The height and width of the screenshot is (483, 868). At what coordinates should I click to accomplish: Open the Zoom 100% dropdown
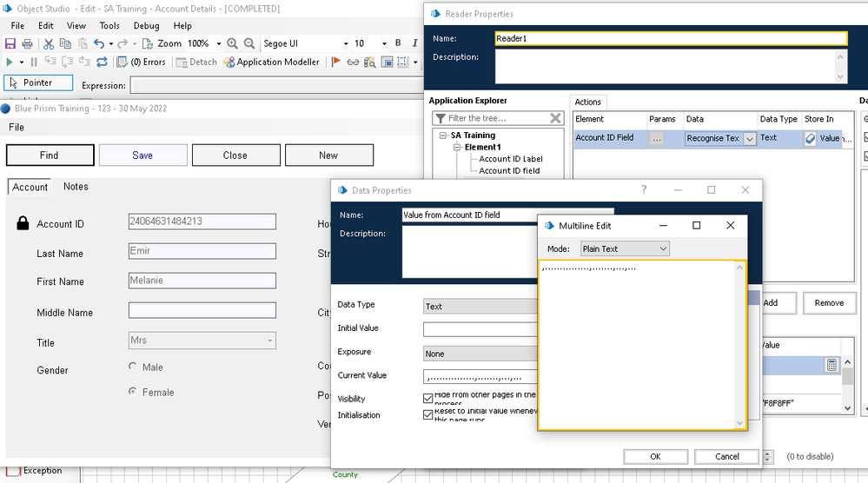219,43
